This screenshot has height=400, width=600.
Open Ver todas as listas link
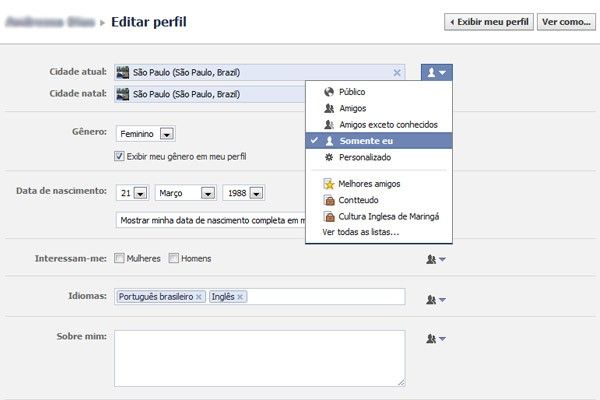pos(360,232)
